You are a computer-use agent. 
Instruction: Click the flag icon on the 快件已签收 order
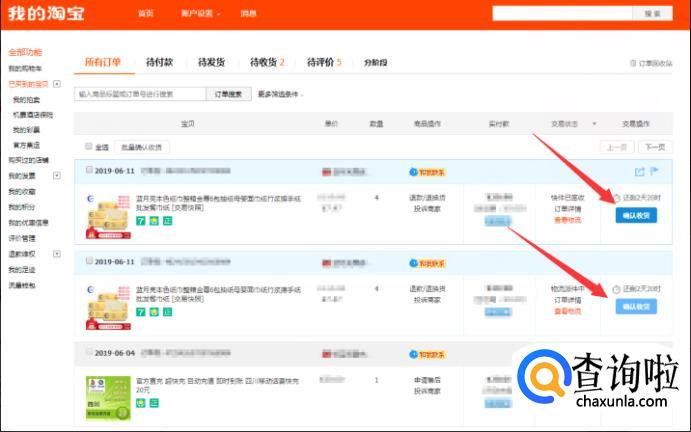click(654, 171)
